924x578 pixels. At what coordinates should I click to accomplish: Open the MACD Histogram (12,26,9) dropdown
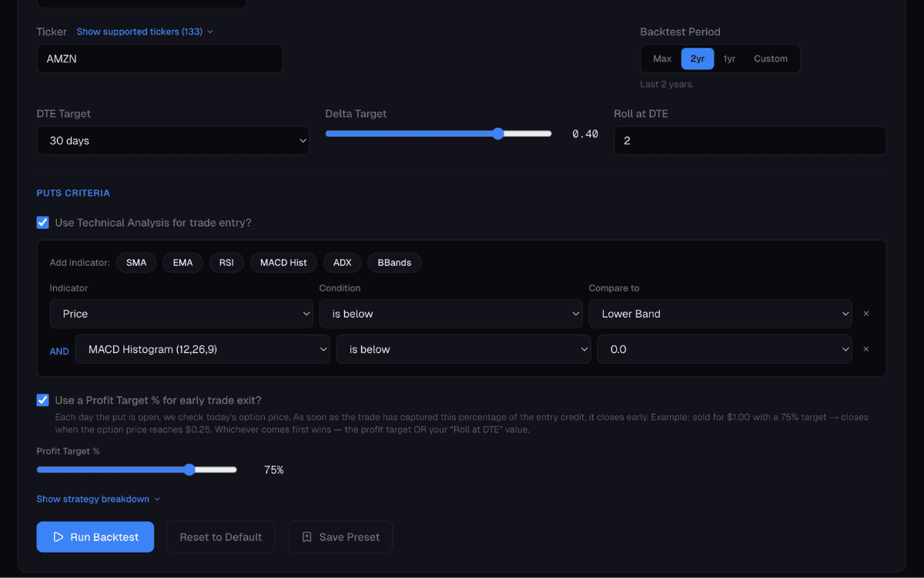(x=203, y=349)
